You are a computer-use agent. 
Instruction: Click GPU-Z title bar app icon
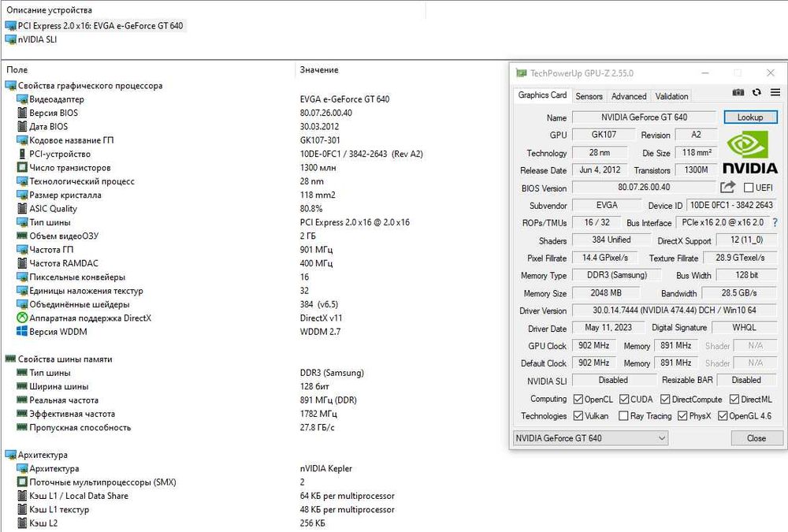(521, 73)
